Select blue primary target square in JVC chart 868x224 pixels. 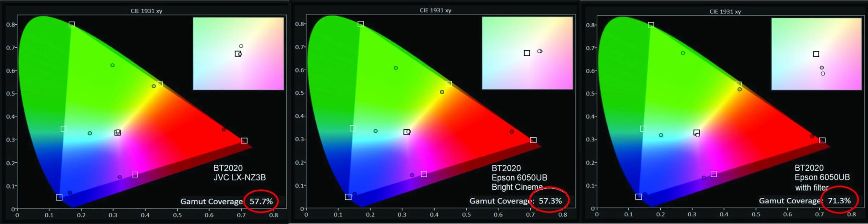pyautogui.click(x=59, y=197)
